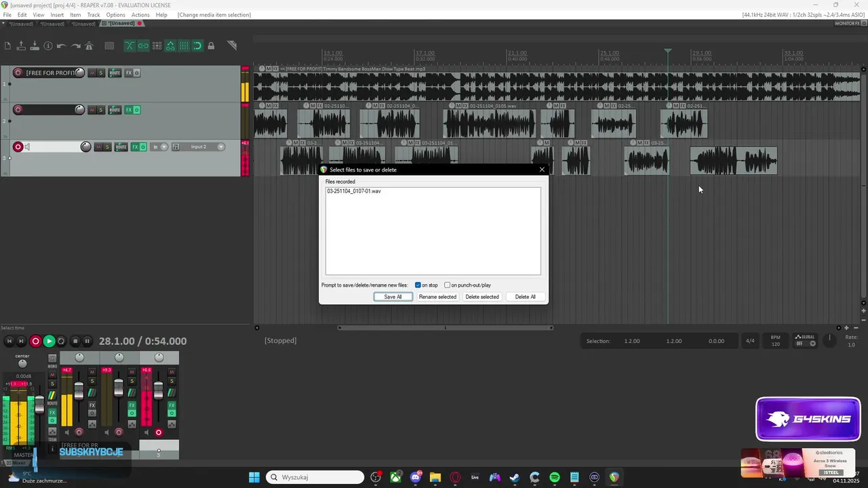Arm track 1 FREE FOR PROFIT for recording
Screen dimensions: 868x488
tap(18, 73)
